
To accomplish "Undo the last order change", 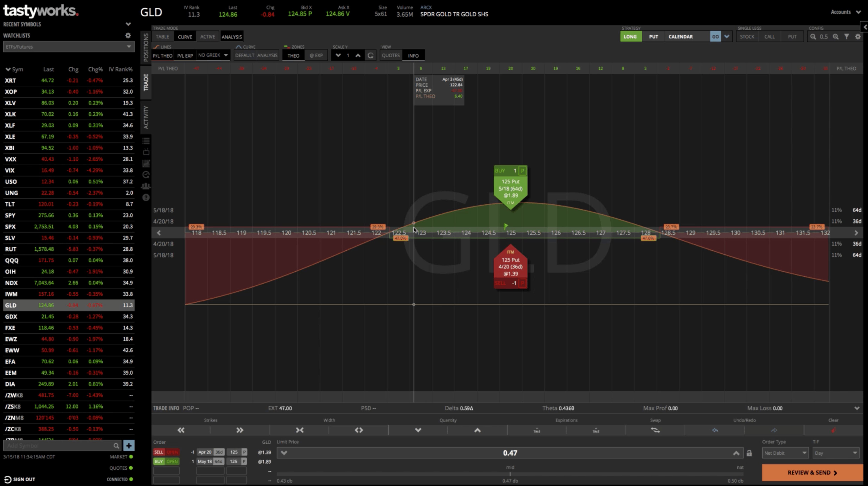I will (715, 430).
